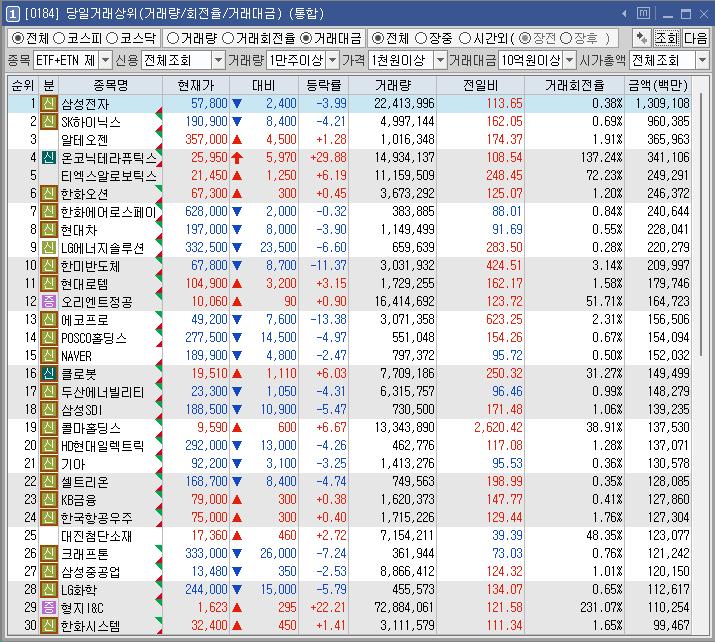Viewport: 715px width, 642px height.
Task: Click the settings tool icon beside 조회
Action: (x=642, y=38)
